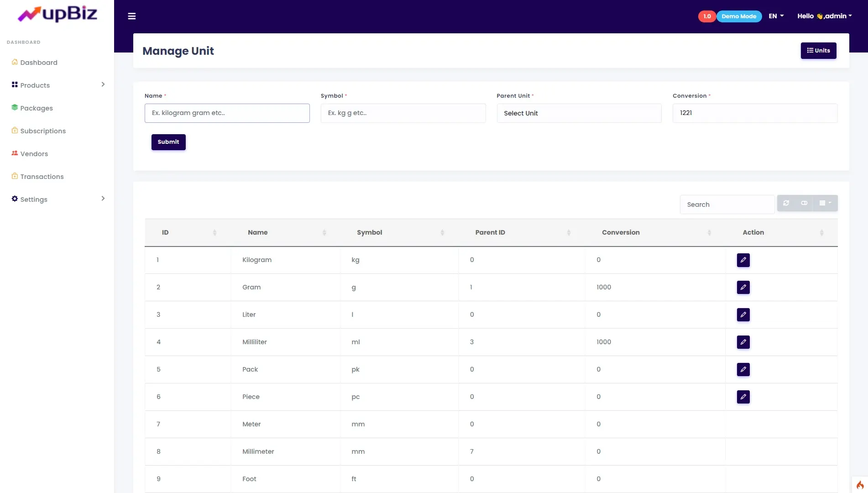The image size is (868, 493).
Task: Click the upBiz logo
Action: 57,14
